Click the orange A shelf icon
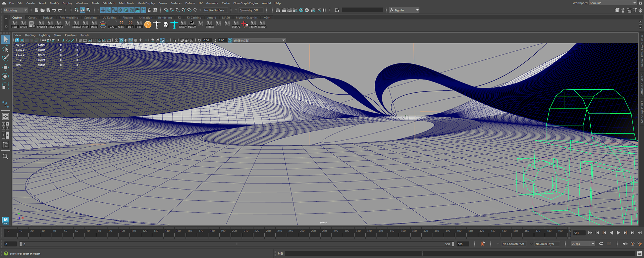Viewport: 644px width, 258px height. 148,24
